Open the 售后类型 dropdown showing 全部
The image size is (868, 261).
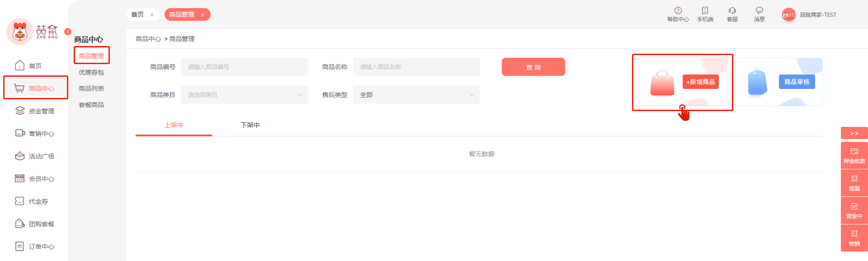[x=416, y=95]
